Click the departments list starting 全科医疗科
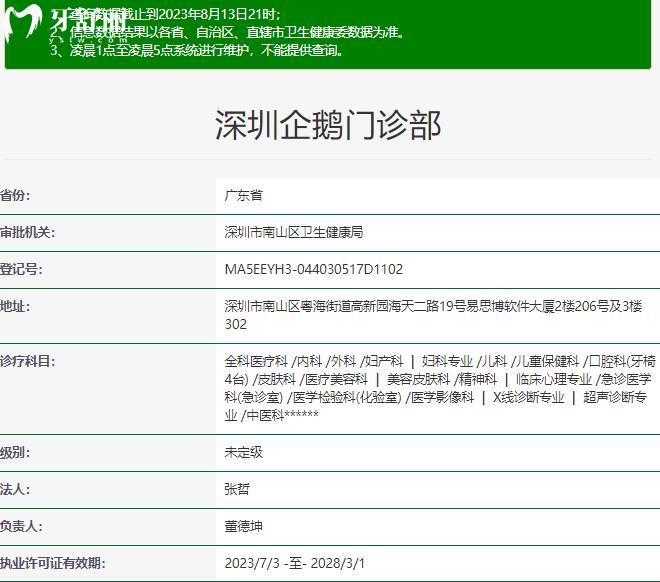Screen dimensions: 660x582 (440, 388)
